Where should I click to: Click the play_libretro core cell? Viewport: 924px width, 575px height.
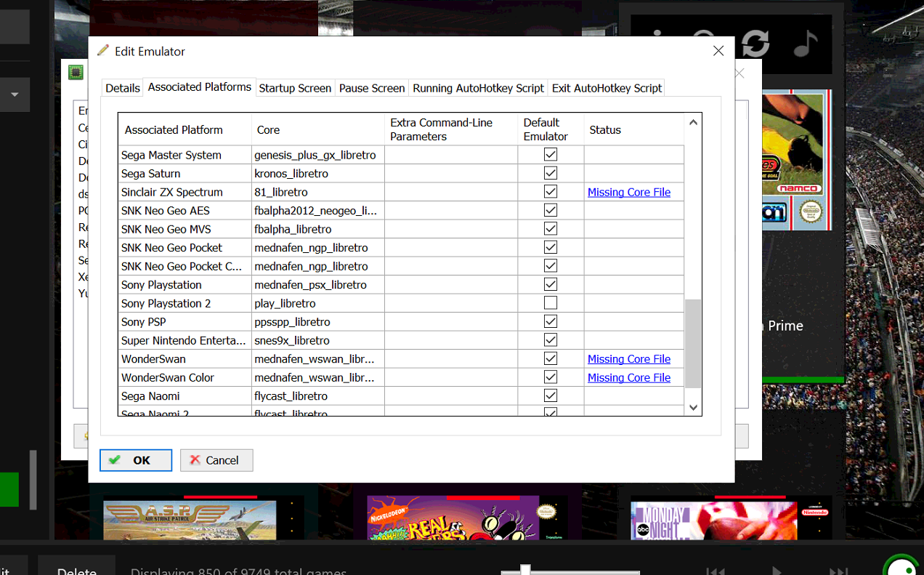click(318, 303)
